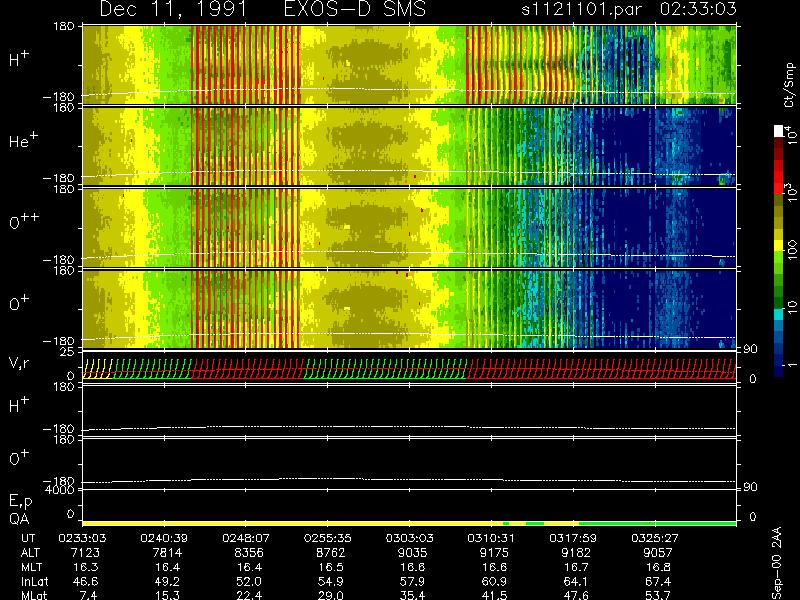This screenshot has height=600, width=800.
Task: Click the altitude value "8762"
Action: 331,553
